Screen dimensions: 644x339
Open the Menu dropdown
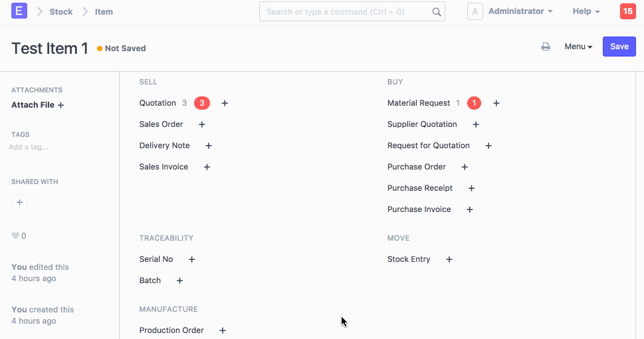(578, 47)
